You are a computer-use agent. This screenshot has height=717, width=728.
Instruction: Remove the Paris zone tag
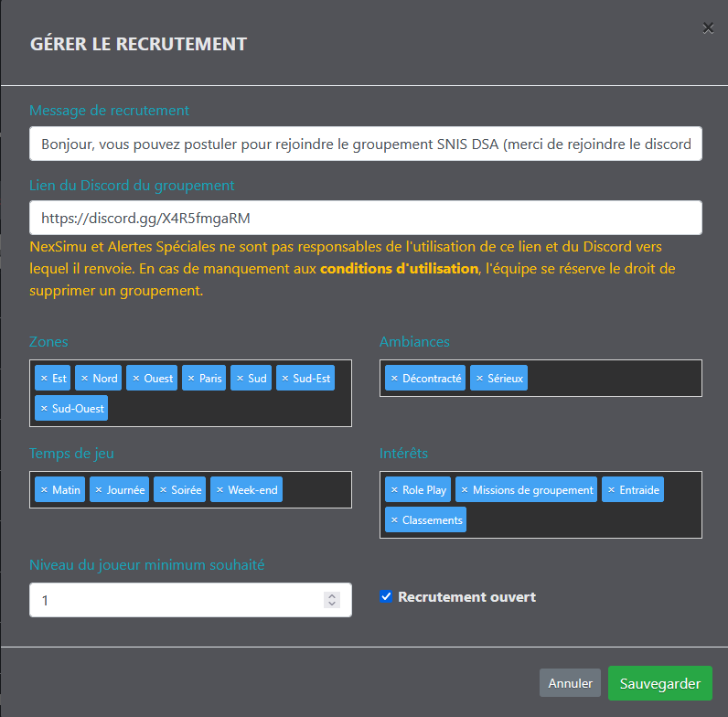[x=191, y=379]
